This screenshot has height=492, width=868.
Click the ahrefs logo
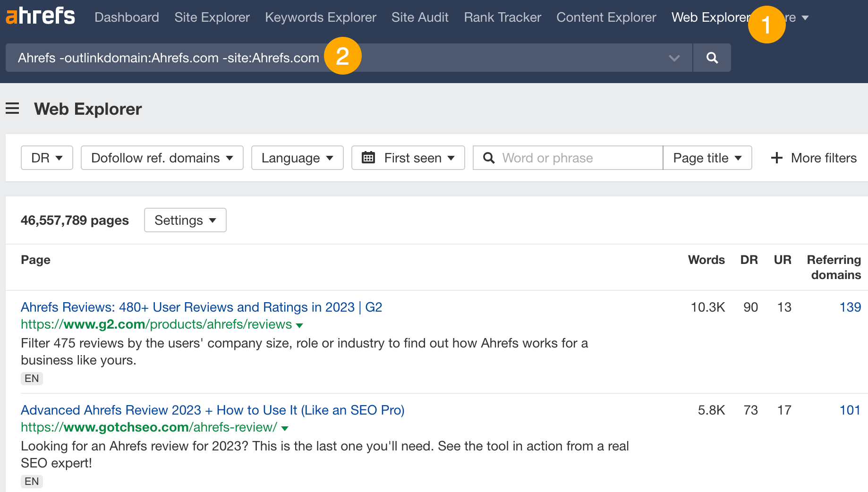pos(40,16)
